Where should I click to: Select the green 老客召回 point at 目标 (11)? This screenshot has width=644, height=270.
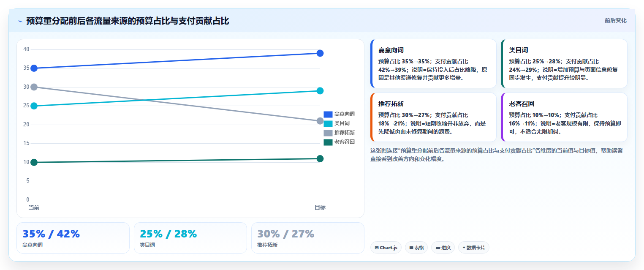coord(320,158)
